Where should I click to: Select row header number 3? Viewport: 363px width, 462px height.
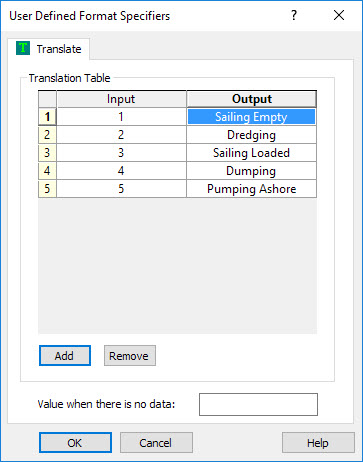[x=47, y=153]
